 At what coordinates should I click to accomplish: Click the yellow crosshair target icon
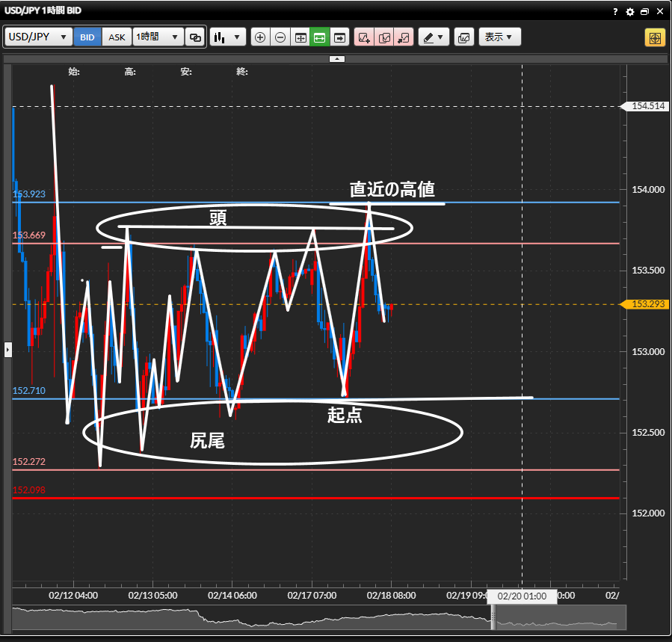click(x=655, y=37)
